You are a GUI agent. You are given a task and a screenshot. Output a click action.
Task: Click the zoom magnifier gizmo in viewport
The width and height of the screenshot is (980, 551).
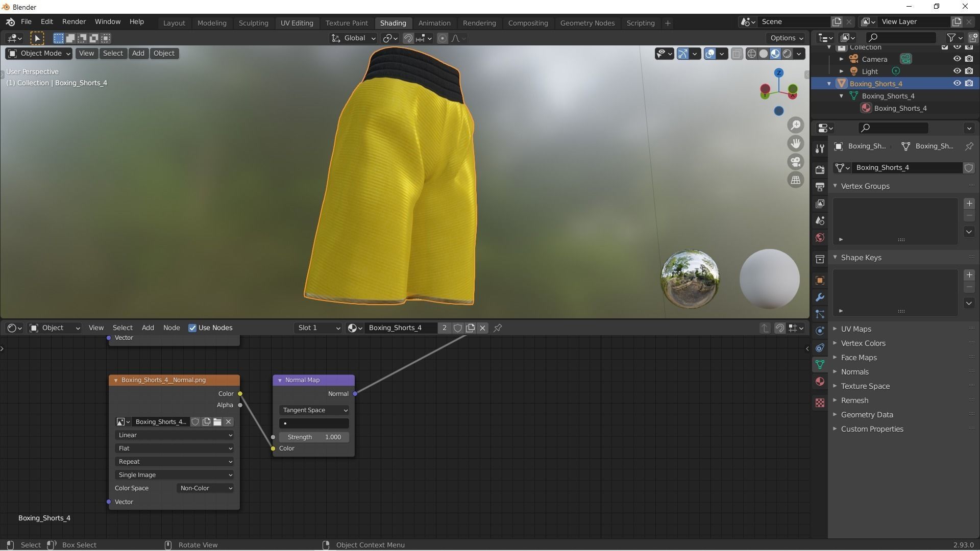(795, 125)
